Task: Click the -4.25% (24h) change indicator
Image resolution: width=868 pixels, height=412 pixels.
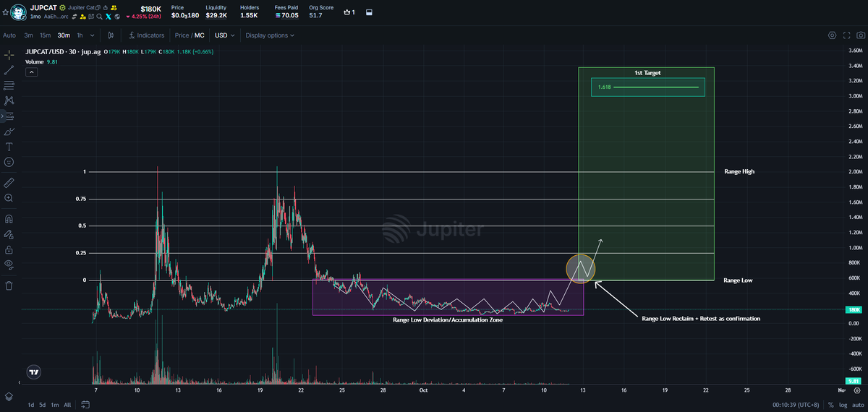Action: click(x=144, y=17)
